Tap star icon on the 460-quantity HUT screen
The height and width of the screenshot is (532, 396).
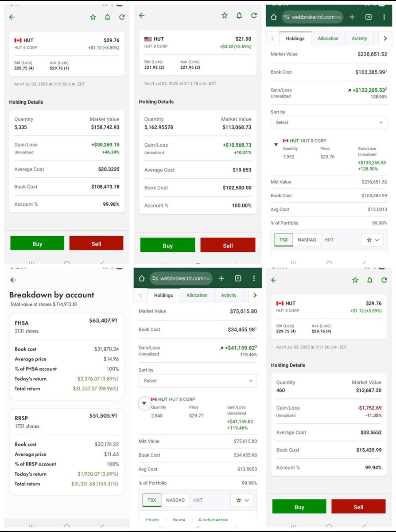point(355,280)
